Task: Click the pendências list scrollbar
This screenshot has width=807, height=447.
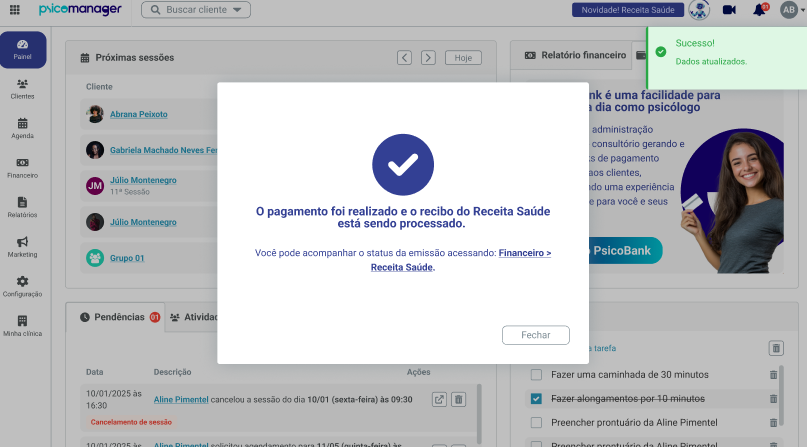Action: (479, 414)
